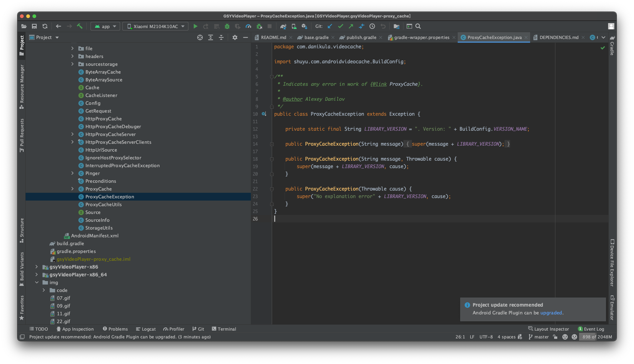Expand the gsyVideoPlayer-x86 module node
Viewport: 634px width, 364px height.
click(x=37, y=267)
